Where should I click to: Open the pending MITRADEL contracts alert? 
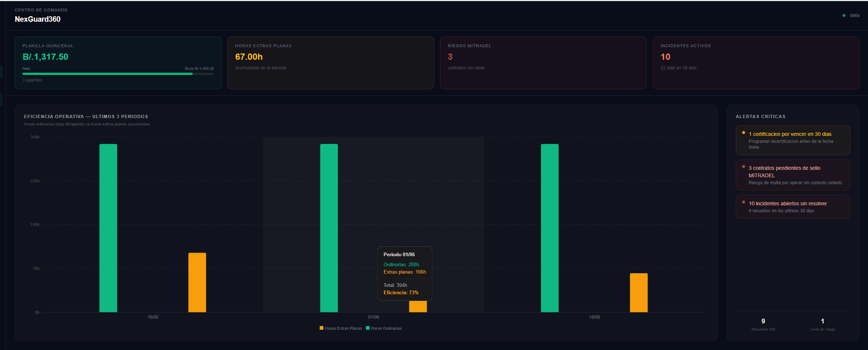(x=793, y=175)
